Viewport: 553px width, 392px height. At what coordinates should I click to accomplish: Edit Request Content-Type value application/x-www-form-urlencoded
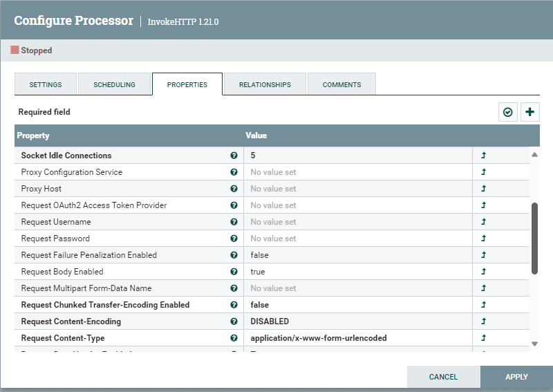(x=357, y=337)
